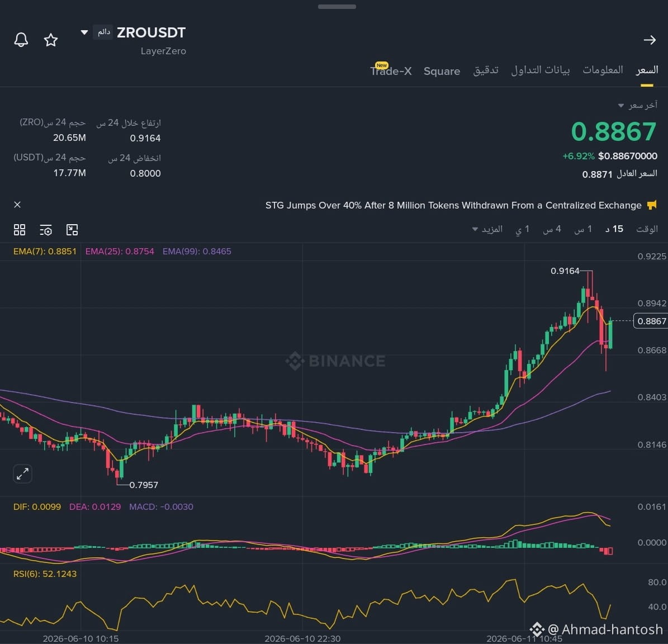668x644 pixels.
Task: Select the الوقت time view
Action: point(647,229)
